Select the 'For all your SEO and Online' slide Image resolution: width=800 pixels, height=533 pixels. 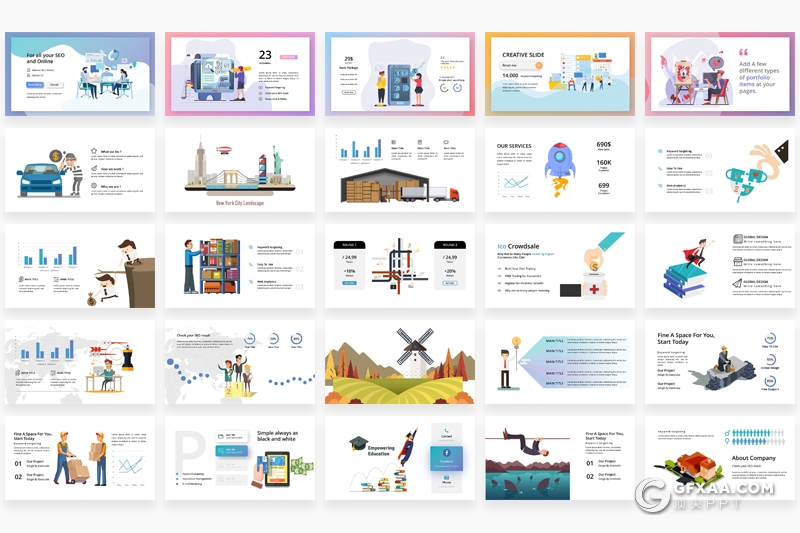pos(79,73)
